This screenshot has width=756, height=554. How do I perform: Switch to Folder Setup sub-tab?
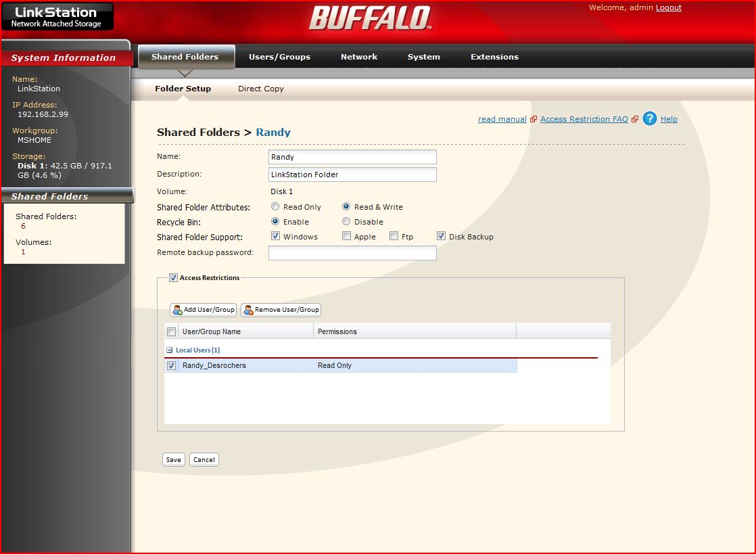(183, 89)
